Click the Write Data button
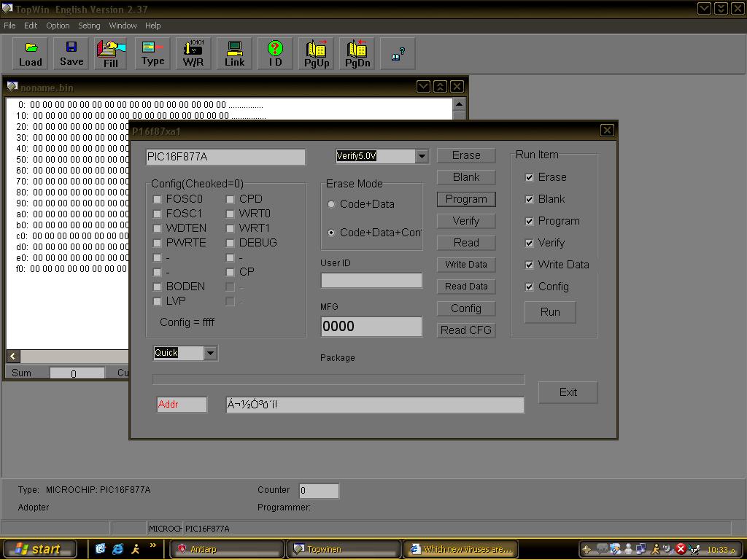This screenshot has height=560, width=747. pyautogui.click(x=466, y=264)
